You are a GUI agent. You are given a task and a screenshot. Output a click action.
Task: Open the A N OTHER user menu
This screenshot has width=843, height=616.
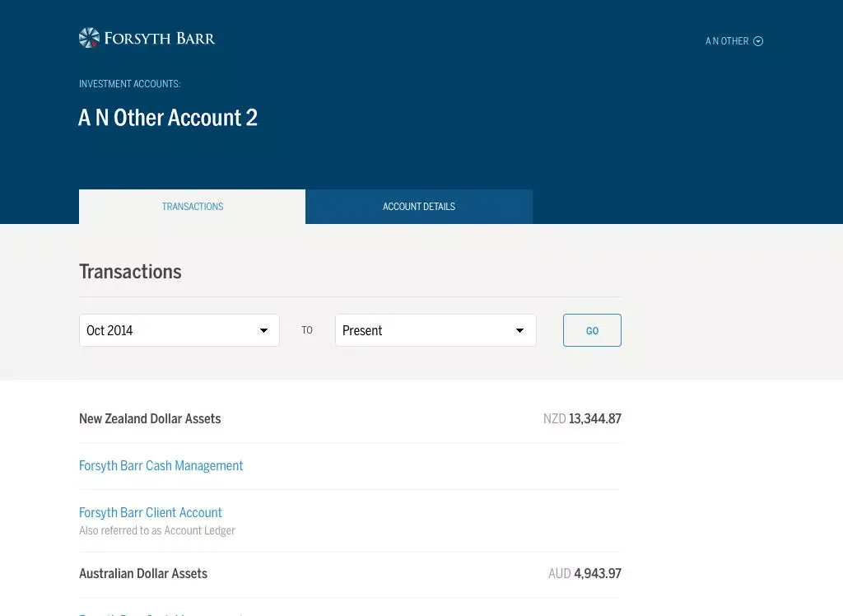coord(728,41)
